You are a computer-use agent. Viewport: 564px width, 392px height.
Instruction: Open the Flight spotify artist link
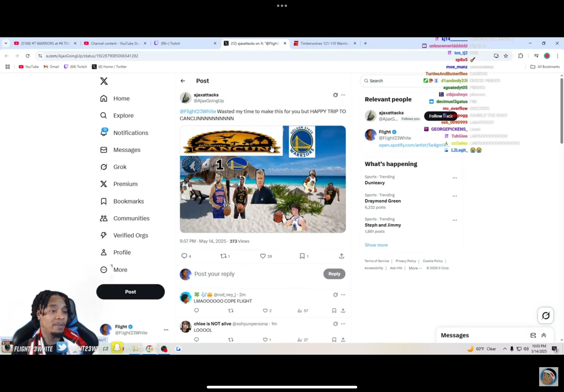click(x=413, y=145)
